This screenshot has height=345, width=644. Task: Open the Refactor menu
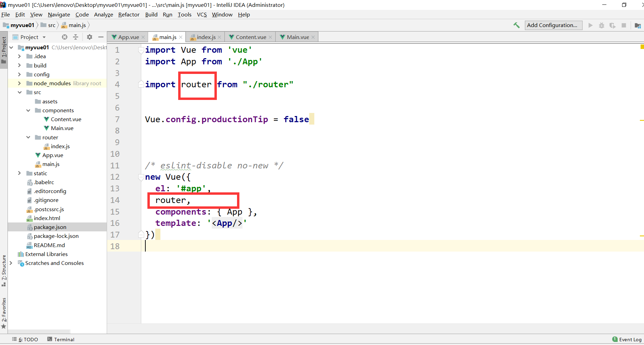click(129, 14)
